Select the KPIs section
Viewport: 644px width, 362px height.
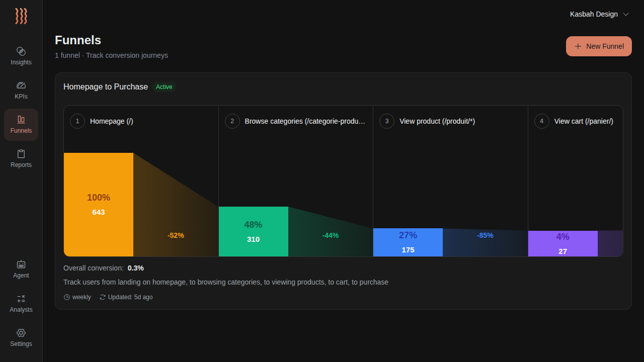coord(21,90)
